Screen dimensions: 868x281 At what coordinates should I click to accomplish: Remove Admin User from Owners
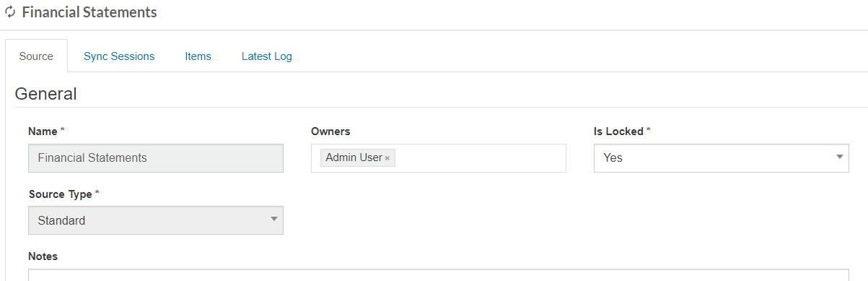(x=387, y=158)
